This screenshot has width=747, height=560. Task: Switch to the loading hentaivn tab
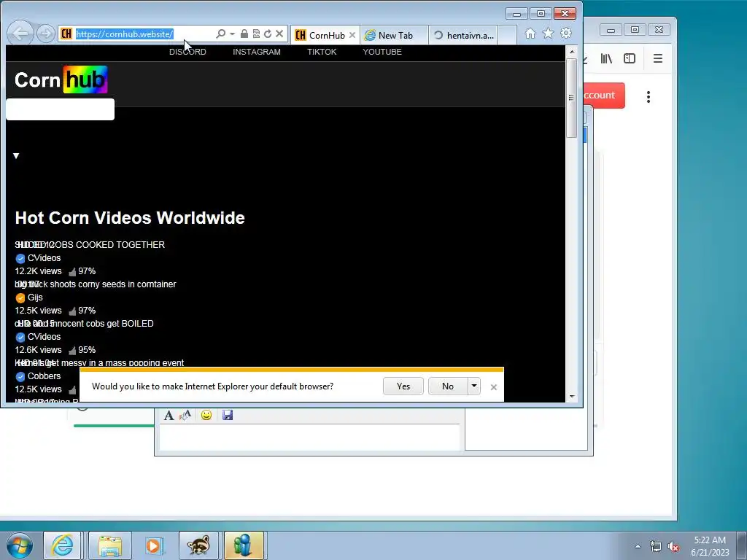pos(463,35)
